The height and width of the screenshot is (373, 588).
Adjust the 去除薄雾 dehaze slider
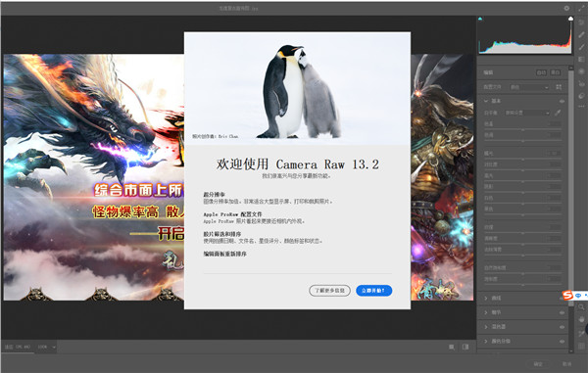523,256
